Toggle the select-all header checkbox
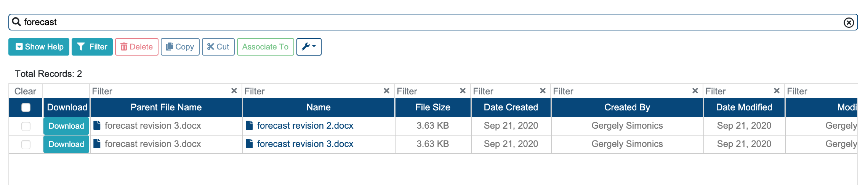The height and width of the screenshot is (185, 868). (x=26, y=107)
